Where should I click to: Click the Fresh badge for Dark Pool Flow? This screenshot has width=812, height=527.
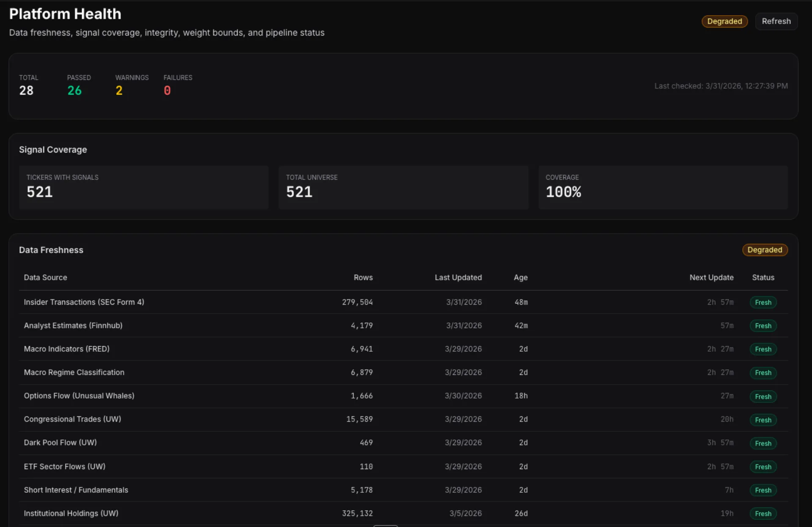763,443
